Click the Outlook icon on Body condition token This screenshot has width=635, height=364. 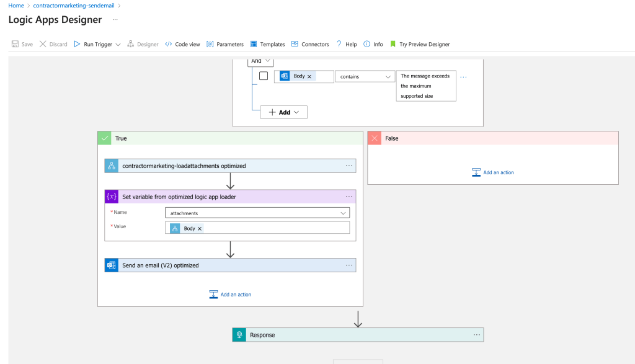(285, 76)
